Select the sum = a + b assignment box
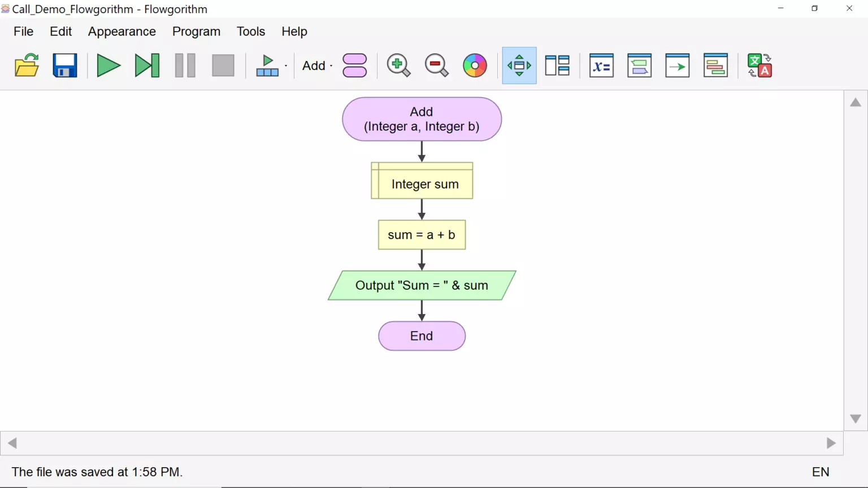 pos(422,235)
